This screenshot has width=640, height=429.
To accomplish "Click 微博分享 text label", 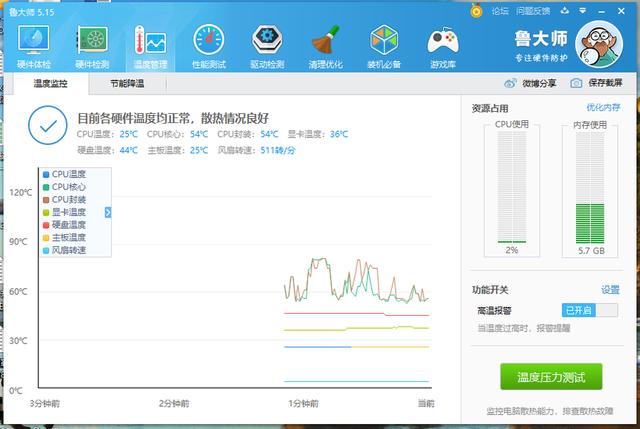I will click(x=539, y=83).
